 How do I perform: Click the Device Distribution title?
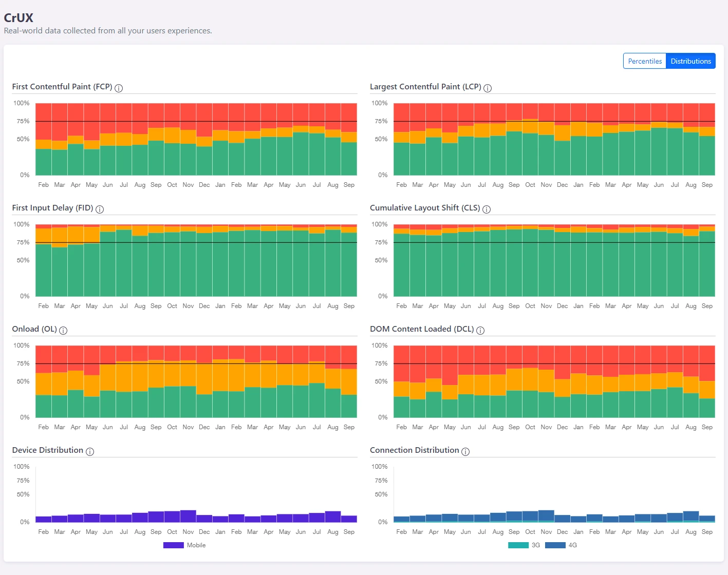coord(48,450)
